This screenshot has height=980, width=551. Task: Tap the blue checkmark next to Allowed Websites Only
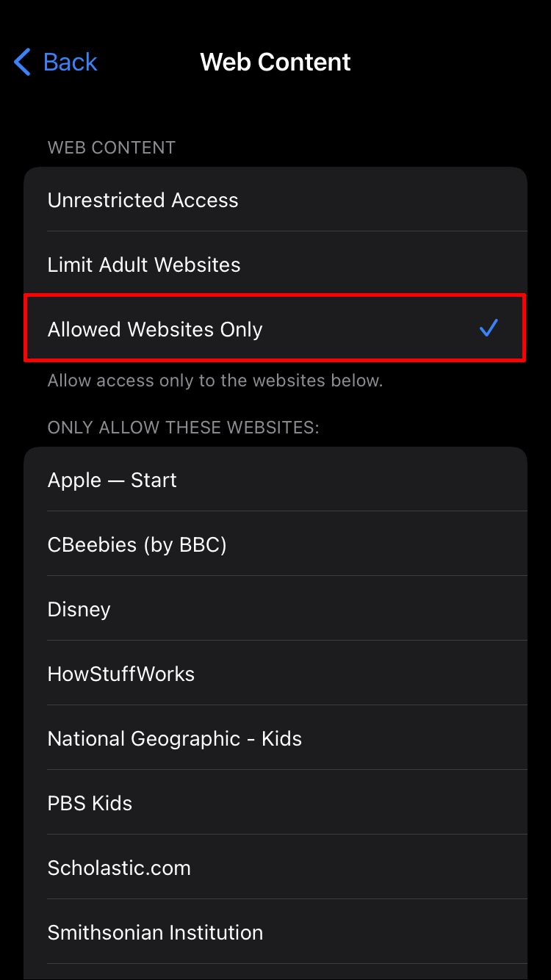pos(489,328)
